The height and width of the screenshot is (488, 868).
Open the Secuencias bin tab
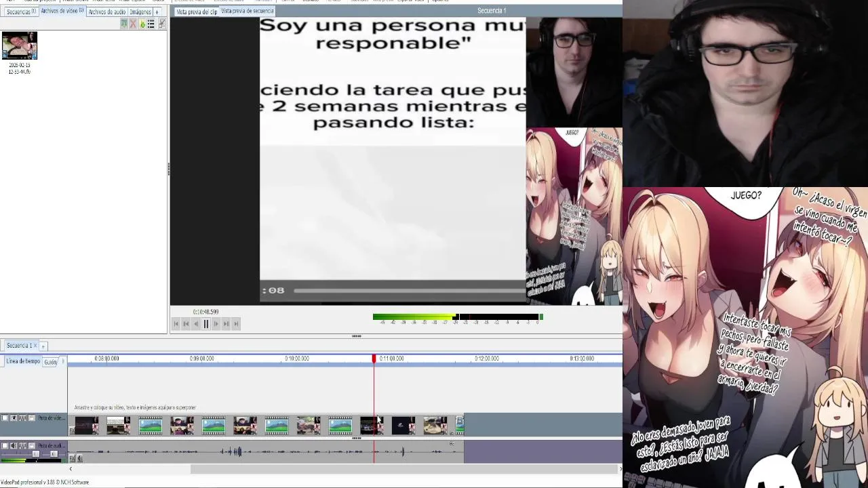[x=20, y=12]
